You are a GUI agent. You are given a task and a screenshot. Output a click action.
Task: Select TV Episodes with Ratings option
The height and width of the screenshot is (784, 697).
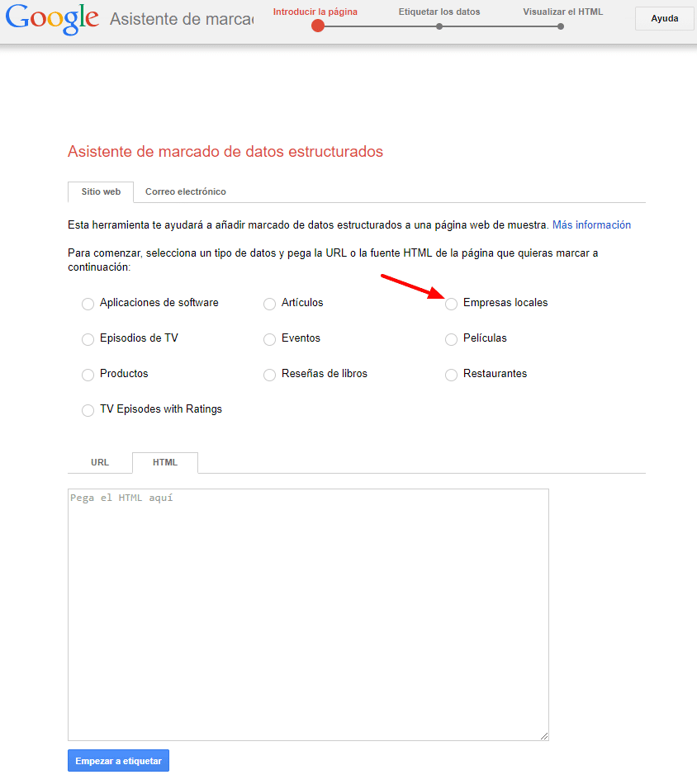point(88,410)
